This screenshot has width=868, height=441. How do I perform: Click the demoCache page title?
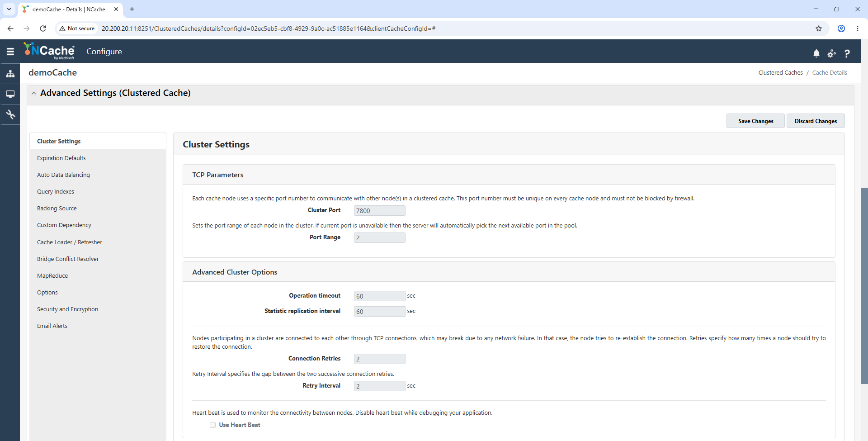pyautogui.click(x=52, y=72)
